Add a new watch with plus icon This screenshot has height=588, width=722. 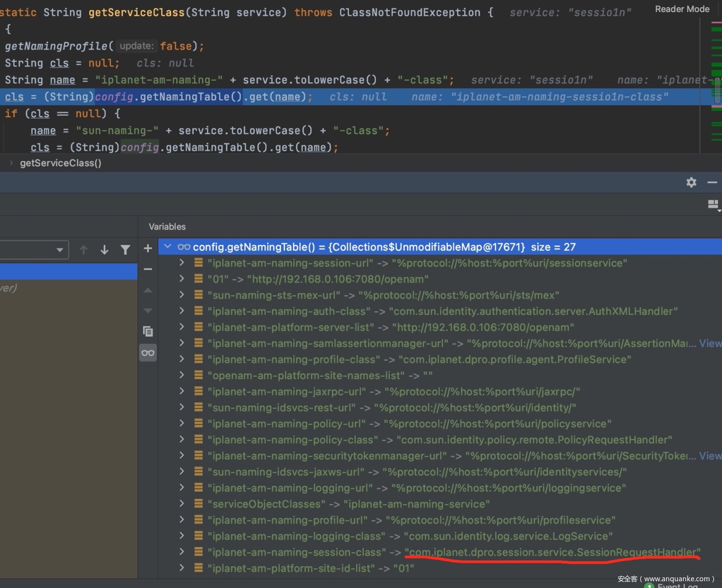(x=148, y=248)
